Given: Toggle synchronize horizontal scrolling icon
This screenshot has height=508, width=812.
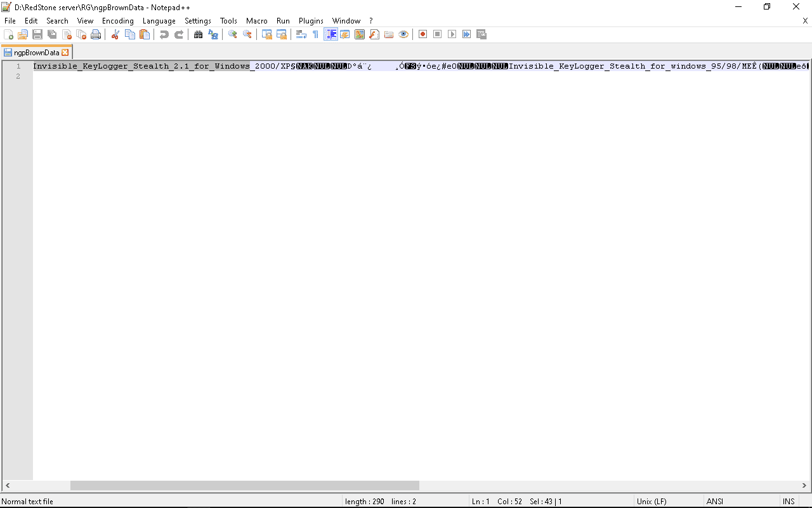Looking at the screenshot, I should (x=282, y=34).
